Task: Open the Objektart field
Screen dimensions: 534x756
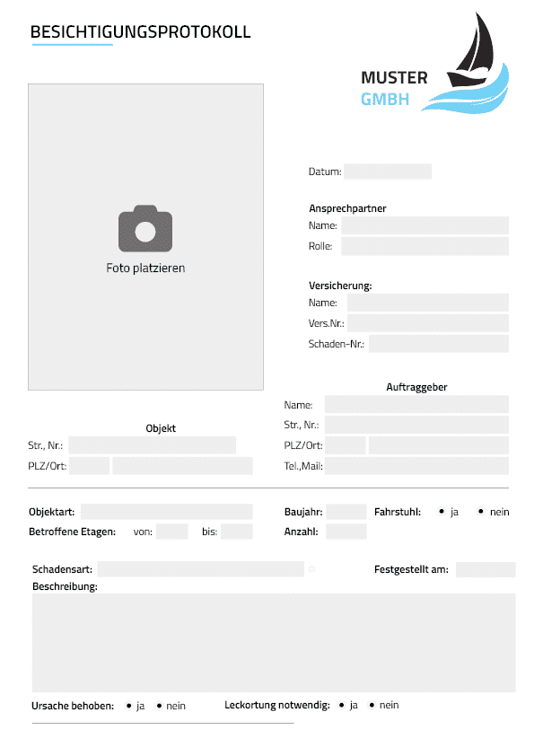Action: (166, 512)
